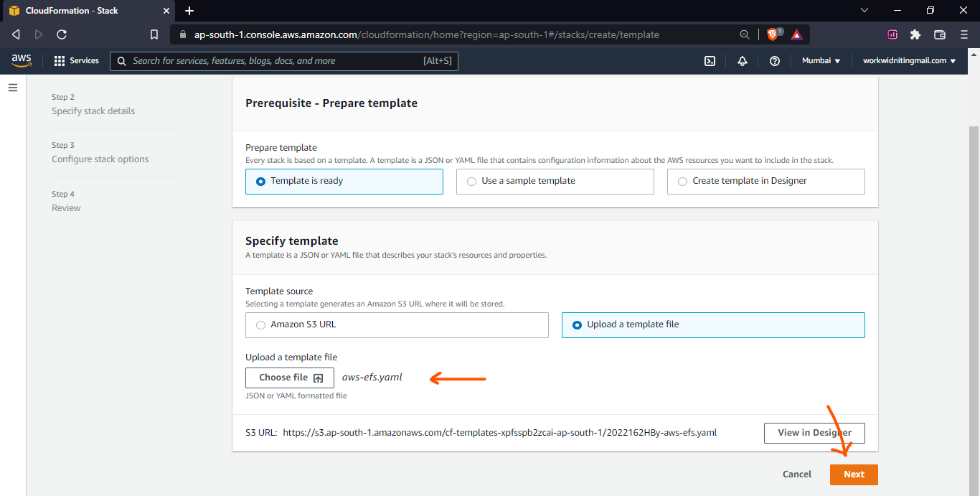
Task: Select Upload a template file option
Action: point(713,325)
